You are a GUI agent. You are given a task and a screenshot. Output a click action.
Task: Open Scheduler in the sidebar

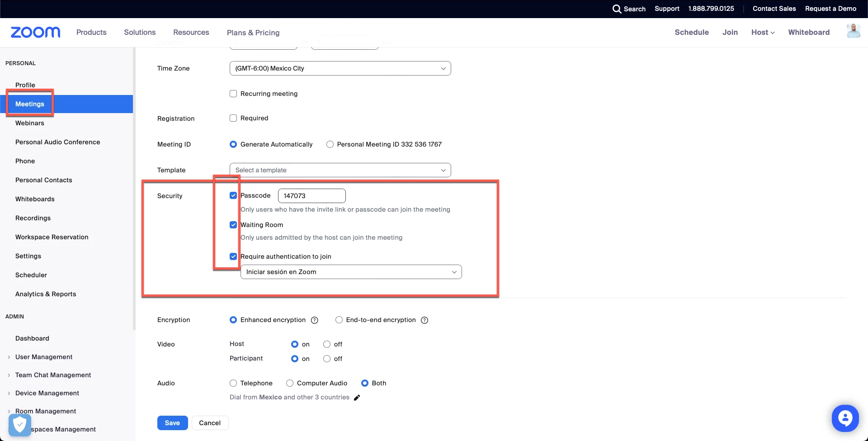(31, 275)
